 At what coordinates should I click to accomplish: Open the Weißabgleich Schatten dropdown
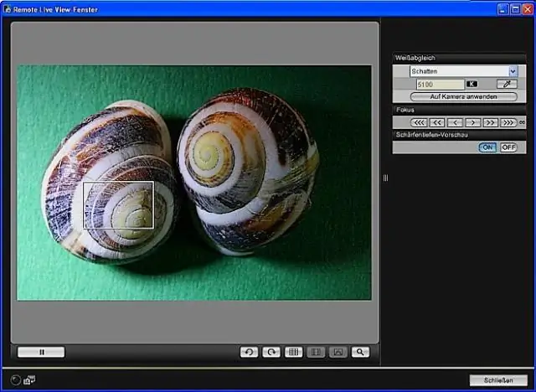click(x=513, y=72)
